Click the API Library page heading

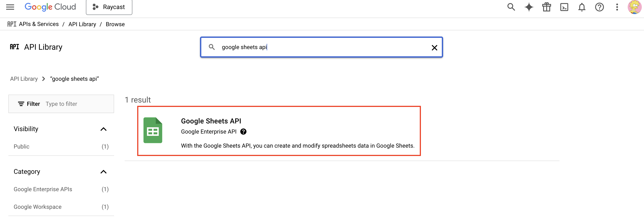pos(43,47)
